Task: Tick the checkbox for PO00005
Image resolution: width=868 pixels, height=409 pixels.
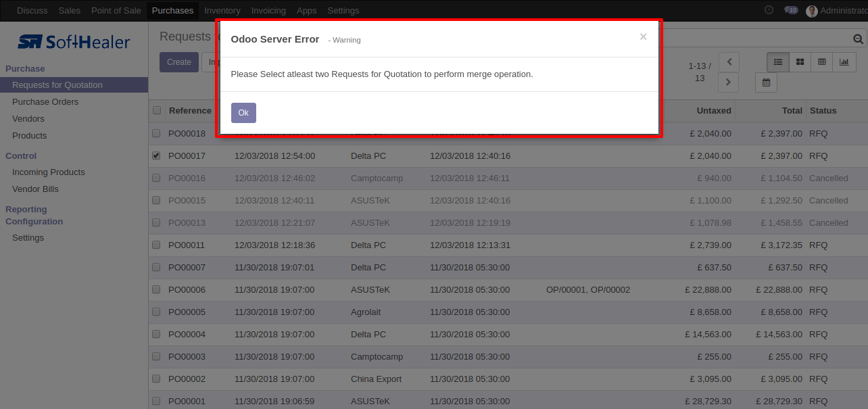Action: tap(156, 312)
